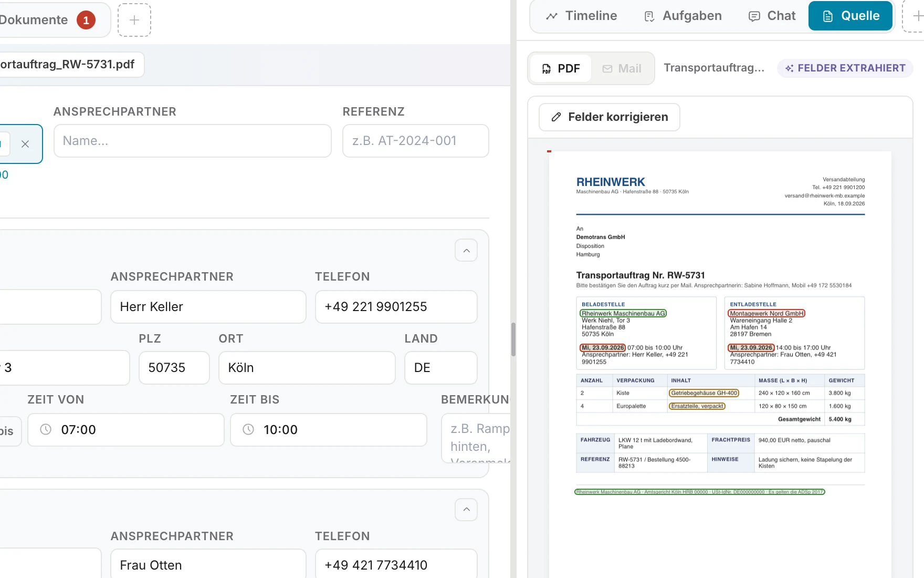This screenshot has width=924, height=578.
Task: Click the PDF source toggle
Action: [x=561, y=68]
